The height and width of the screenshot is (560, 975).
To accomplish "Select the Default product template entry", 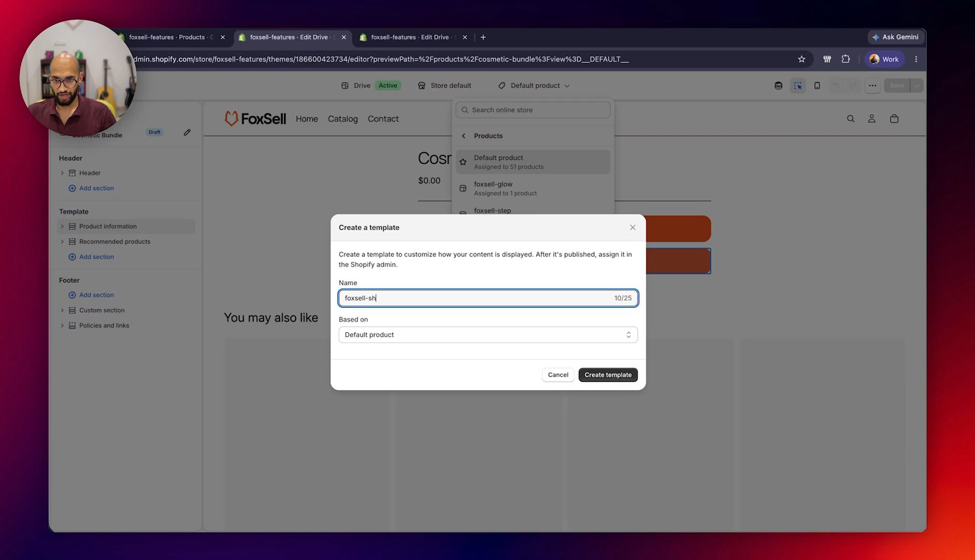I will pos(533,162).
